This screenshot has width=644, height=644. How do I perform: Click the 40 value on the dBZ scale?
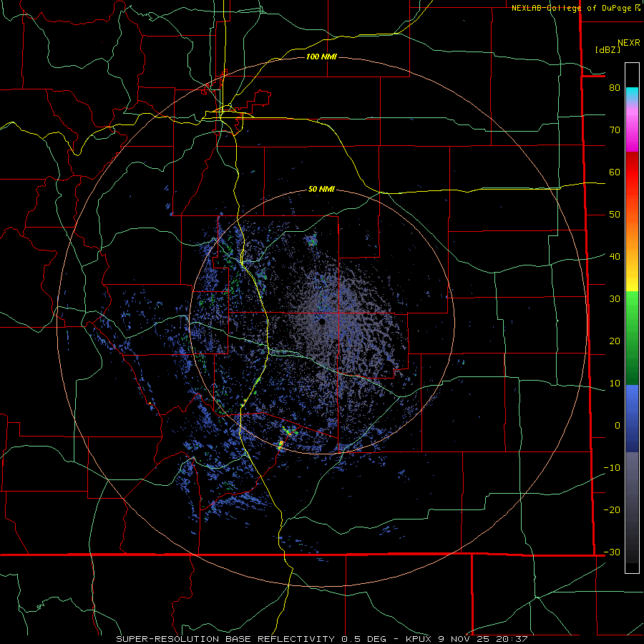[x=615, y=257]
